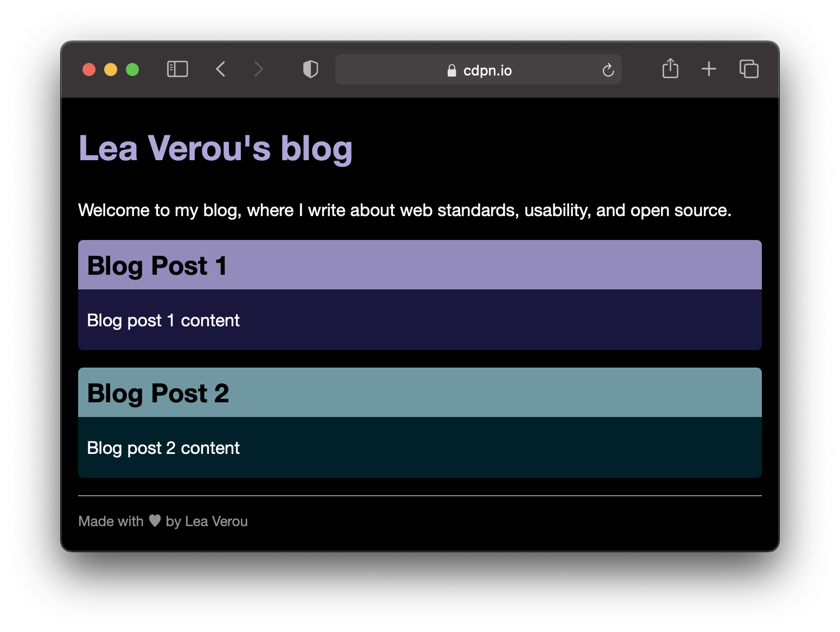Open a new tab with plus
The height and width of the screenshot is (632, 840).
709,69
